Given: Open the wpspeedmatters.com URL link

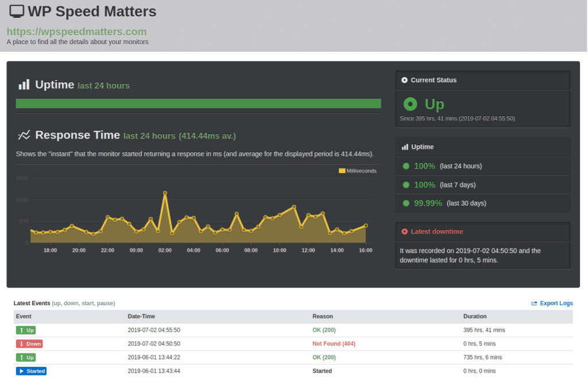Looking at the screenshot, I should [76, 32].
